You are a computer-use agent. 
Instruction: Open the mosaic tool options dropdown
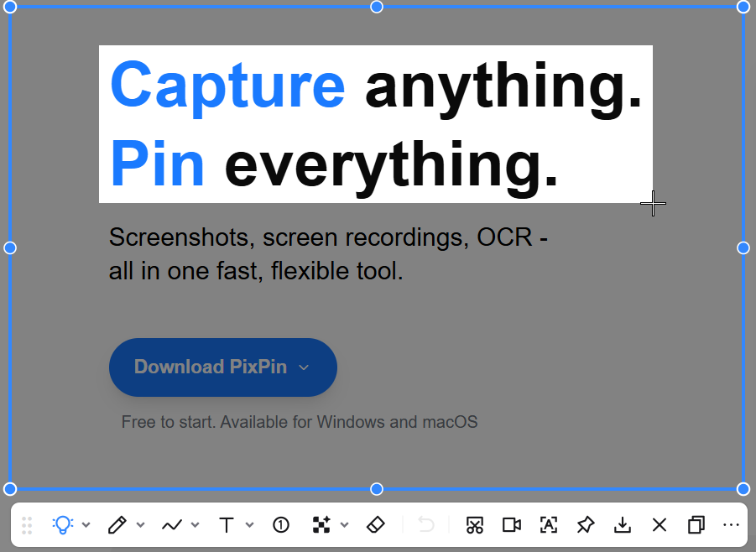point(345,524)
